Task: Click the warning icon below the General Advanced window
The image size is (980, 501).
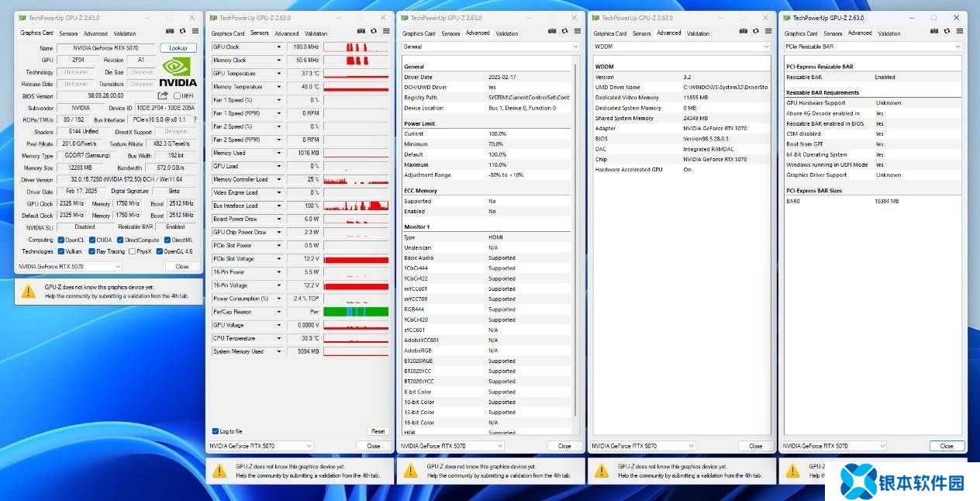Action: click(411, 470)
